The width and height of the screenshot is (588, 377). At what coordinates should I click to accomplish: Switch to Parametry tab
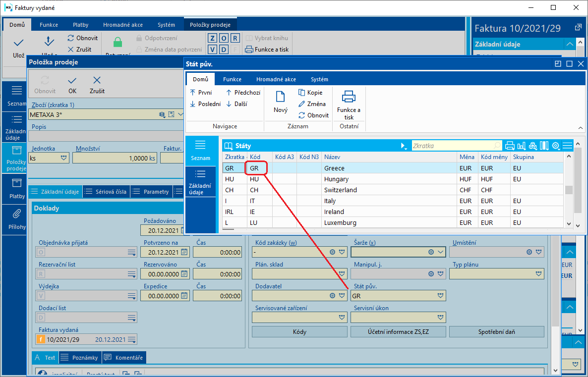151,192
